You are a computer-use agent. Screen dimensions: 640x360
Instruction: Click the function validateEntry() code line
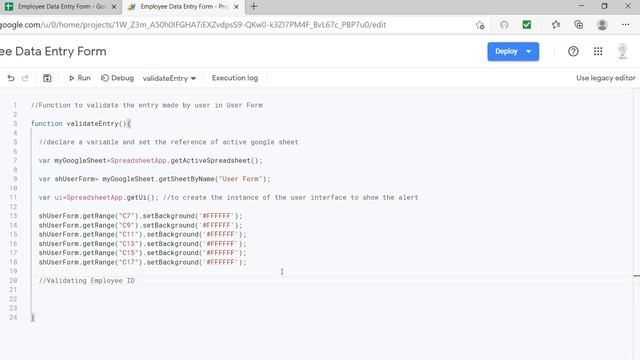tap(81, 123)
